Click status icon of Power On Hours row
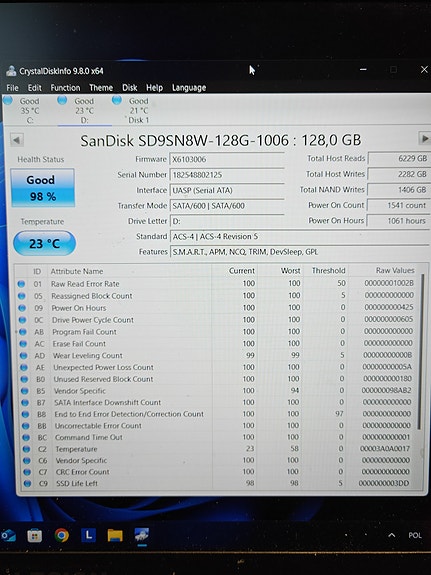 click(22, 308)
